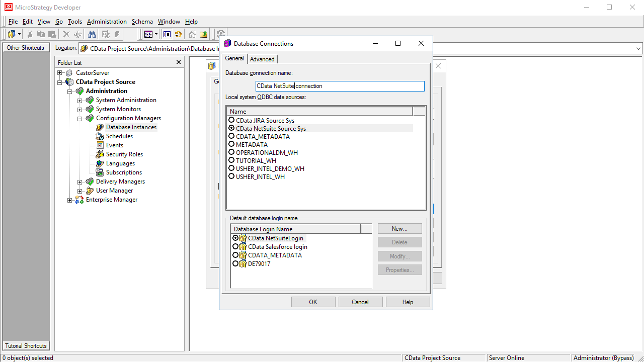Image resolution: width=644 pixels, height=362 pixels.
Task: Click the New button for database logins
Action: coord(399,228)
